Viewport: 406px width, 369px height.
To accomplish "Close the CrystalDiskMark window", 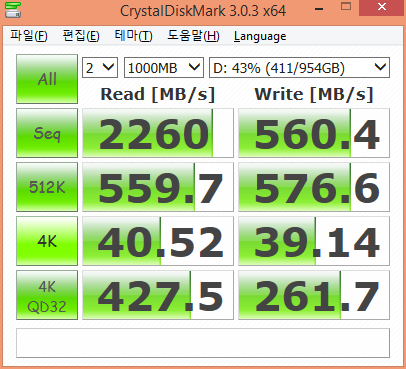I will [382, 7].
